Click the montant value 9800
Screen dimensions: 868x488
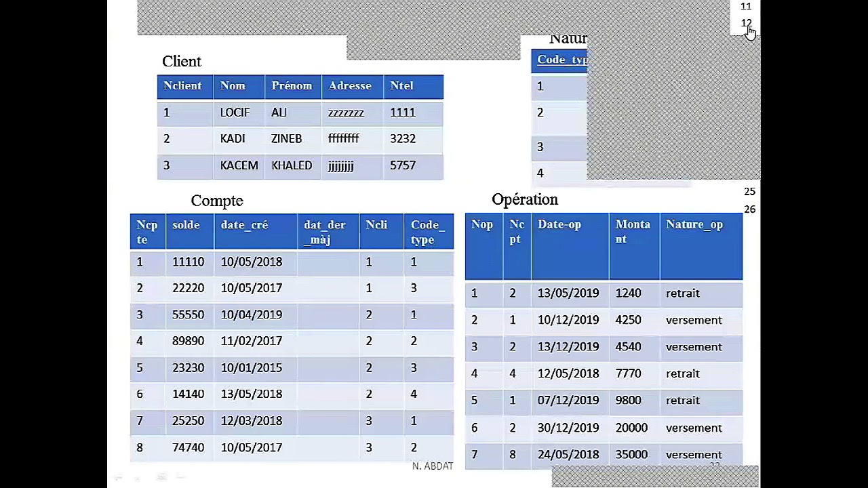(628, 401)
